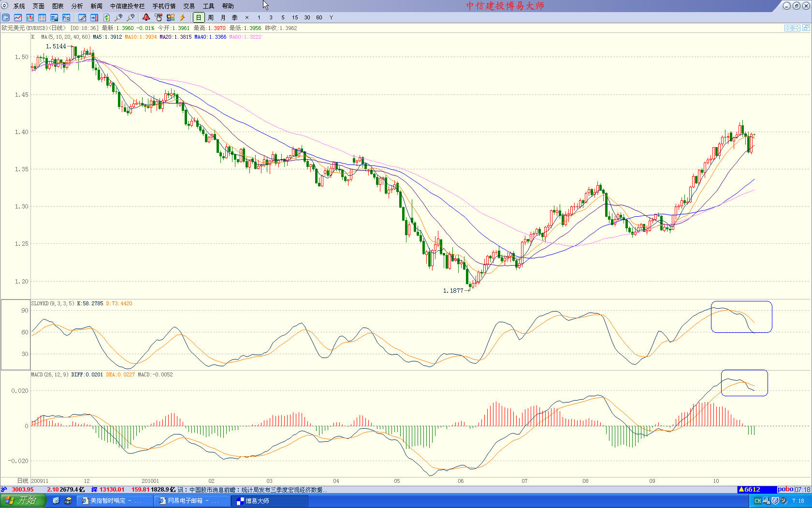
Task: Click the pobo label in status bar
Action: (785, 490)
